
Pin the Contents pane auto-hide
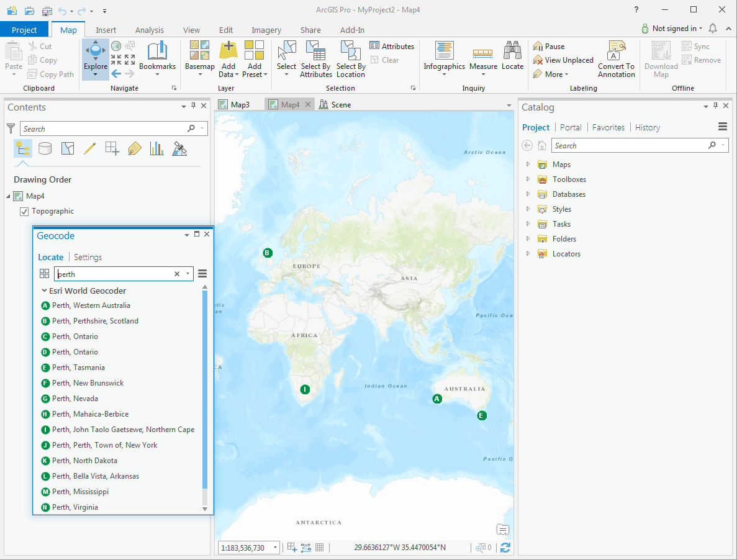pos(193,106)
